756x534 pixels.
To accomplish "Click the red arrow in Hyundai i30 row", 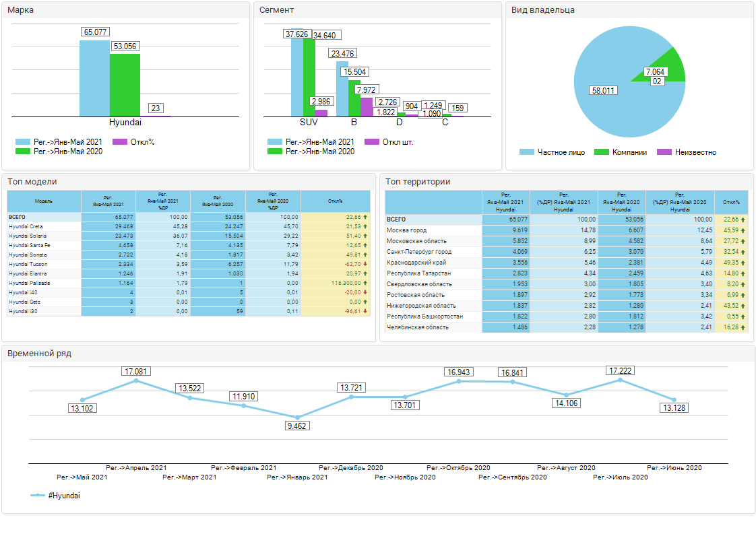I will click(365, 312).
